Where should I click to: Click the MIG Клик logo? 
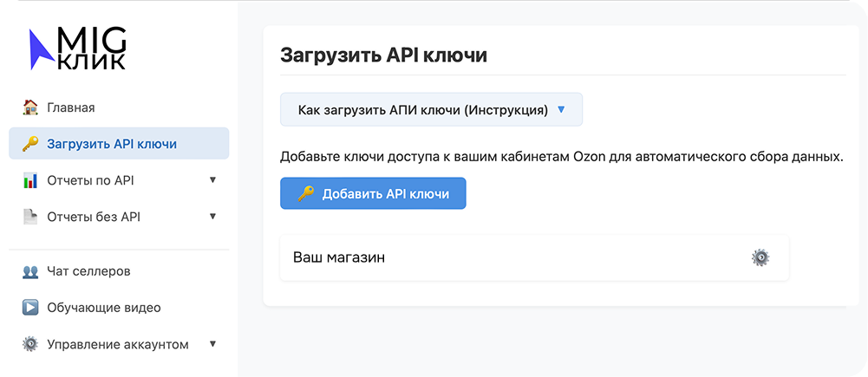[77, 49]
